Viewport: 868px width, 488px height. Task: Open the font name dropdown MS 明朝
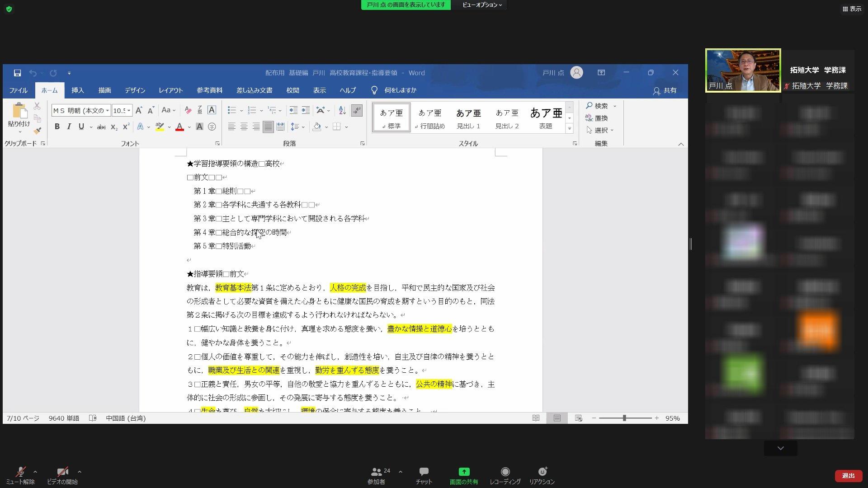pos(108,111)
